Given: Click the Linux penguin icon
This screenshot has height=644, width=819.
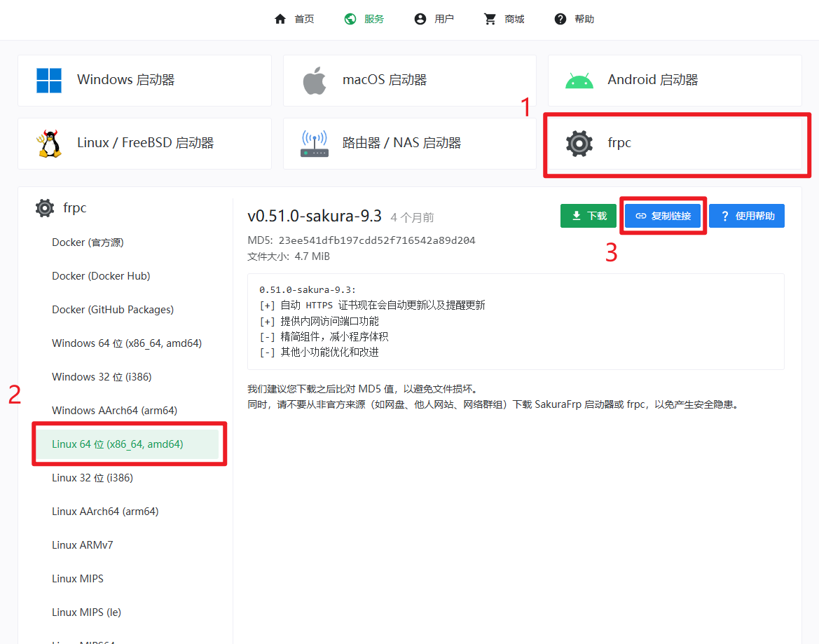Looking at the screenshot, I should pyautogui.click(x=49, y=144).
